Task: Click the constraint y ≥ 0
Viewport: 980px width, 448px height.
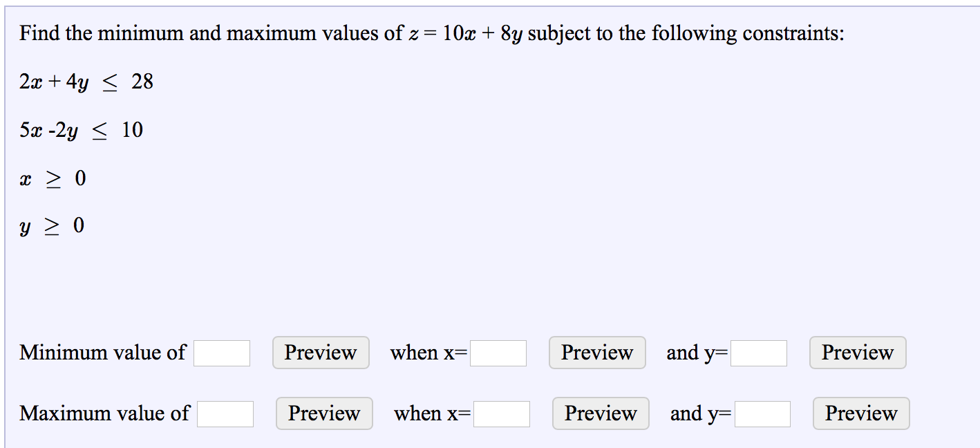Action: 52,225
